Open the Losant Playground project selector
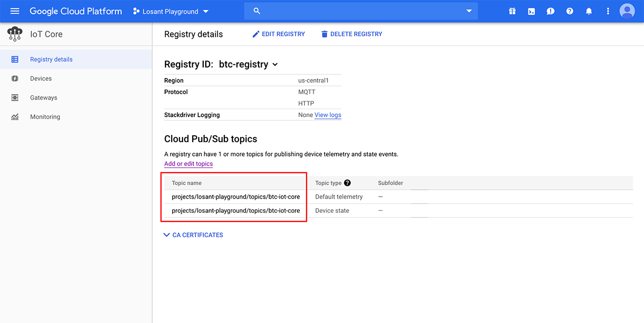644x323 pixels. 170,11
